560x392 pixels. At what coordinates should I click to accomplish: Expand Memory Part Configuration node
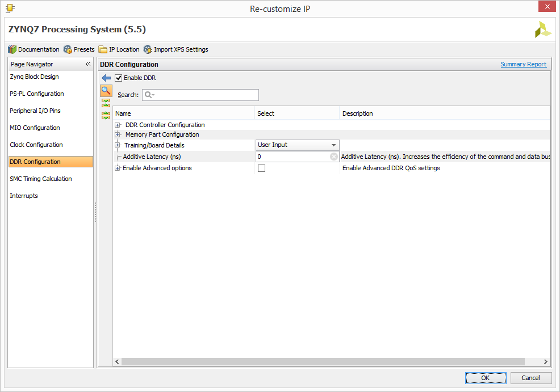click(x=117, y=135)
